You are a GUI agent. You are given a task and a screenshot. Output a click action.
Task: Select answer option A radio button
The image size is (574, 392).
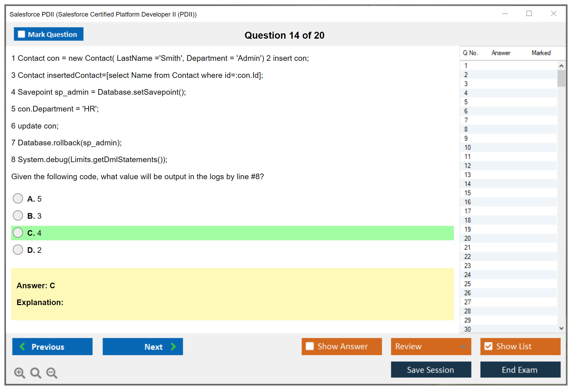(18, 198)
